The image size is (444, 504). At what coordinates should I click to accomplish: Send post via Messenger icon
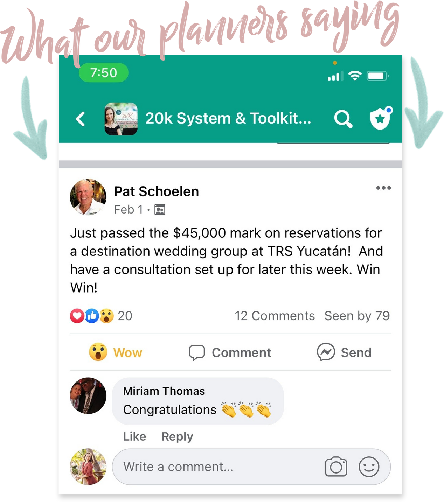pyautogui.click(x=344, y=352)
